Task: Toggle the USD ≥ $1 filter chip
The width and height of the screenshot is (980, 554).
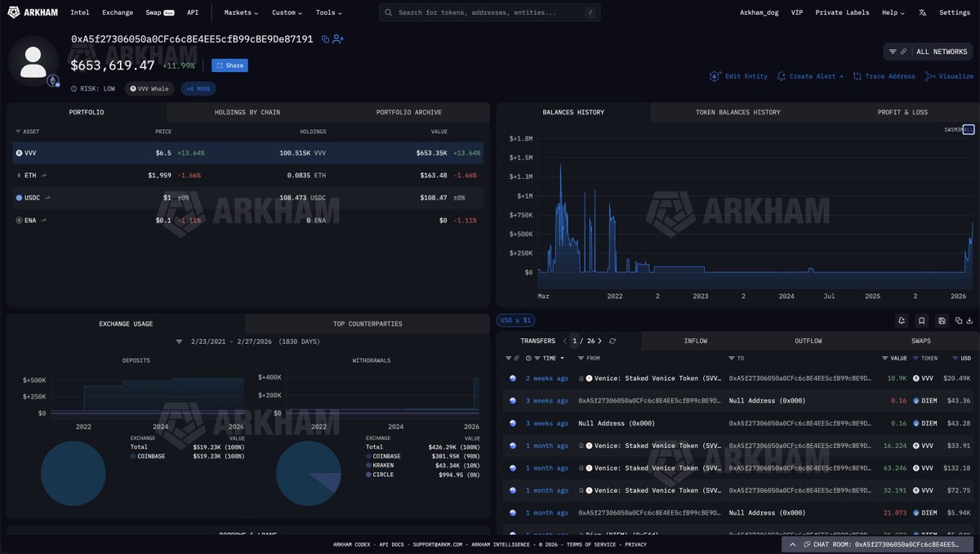Action: coord(515,320)
